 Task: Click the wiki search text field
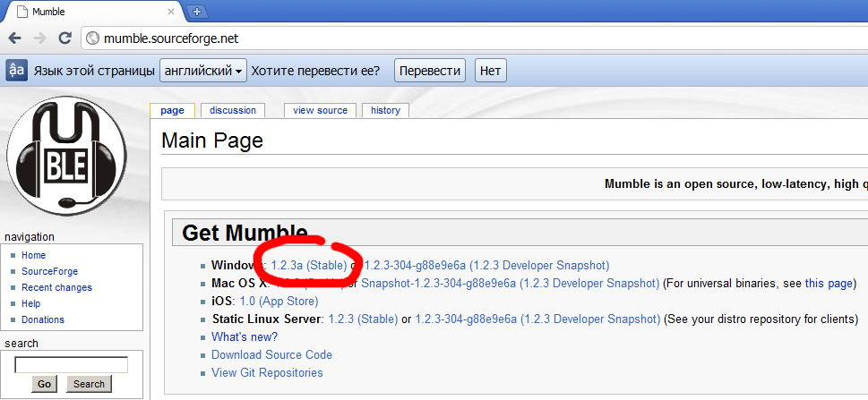pyautogui.click(x=71, y=365)
